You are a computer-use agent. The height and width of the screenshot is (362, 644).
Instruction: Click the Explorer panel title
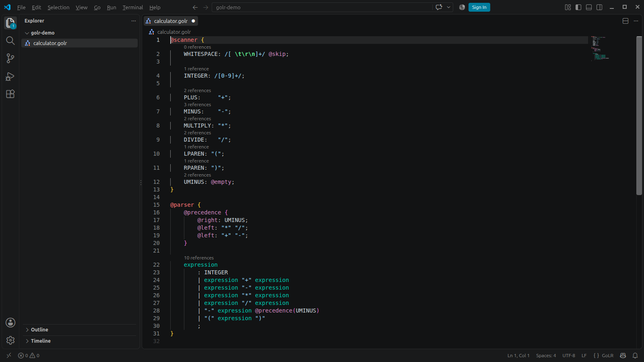(34, 21)
